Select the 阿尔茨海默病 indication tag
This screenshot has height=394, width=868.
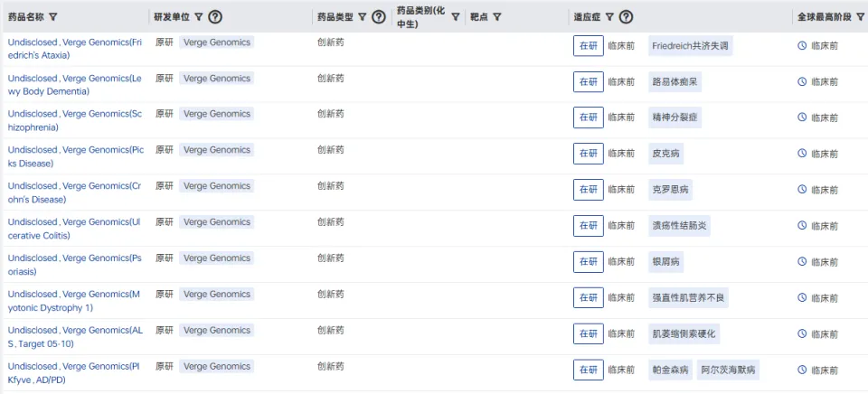[x=729, y=370]
